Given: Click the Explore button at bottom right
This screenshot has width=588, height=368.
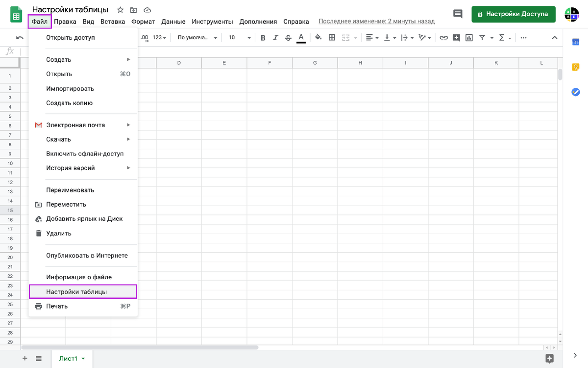Looking at the screenshot, I should click(x=549, y=358).
